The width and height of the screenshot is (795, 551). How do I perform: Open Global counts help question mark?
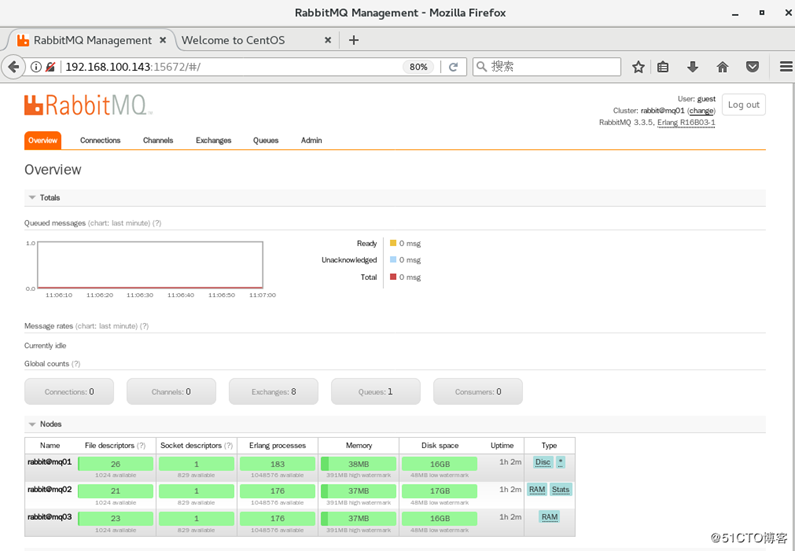coord(76,363)
